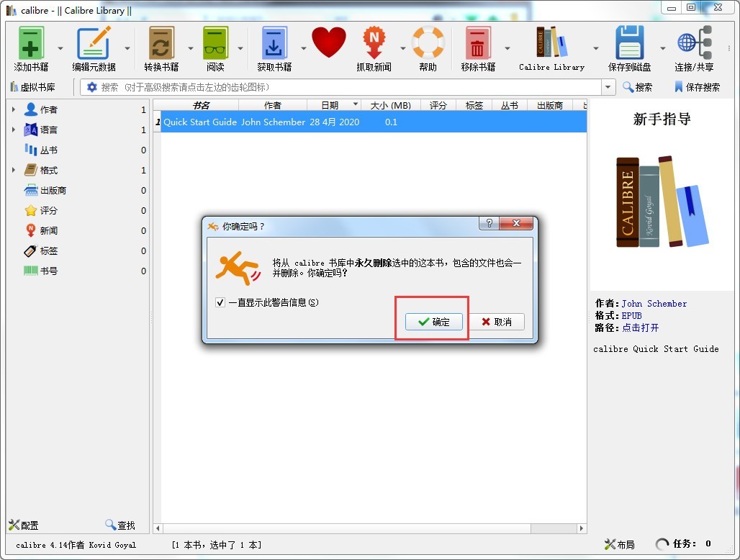Click Save to disk (保存到磁盘) icon
Screen dimensions: 740x560
(629, 43)
